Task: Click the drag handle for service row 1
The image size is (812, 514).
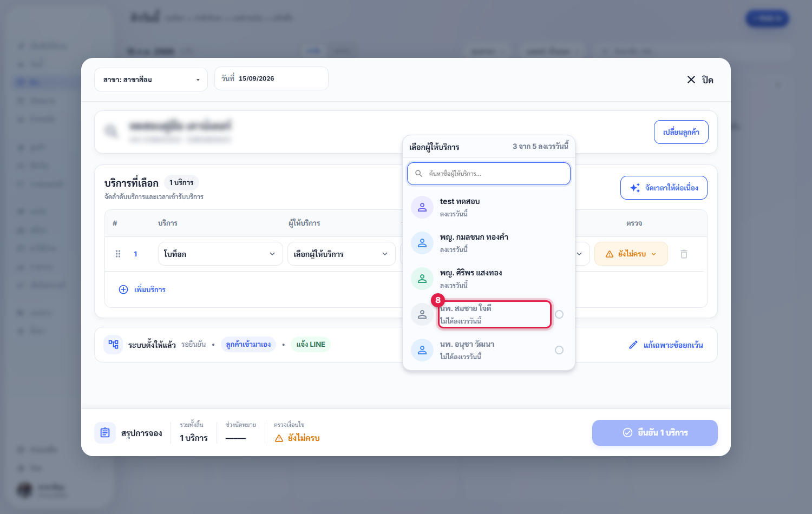Action: [118, 254]
